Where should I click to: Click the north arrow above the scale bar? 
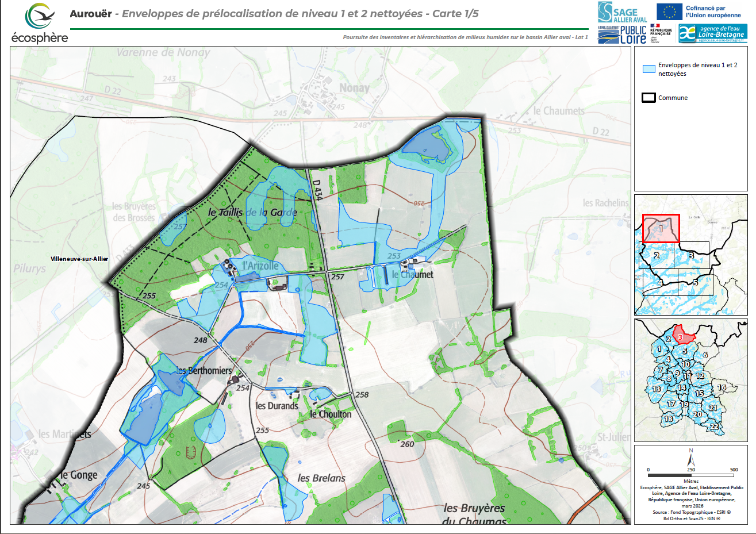tap(690, 459)
